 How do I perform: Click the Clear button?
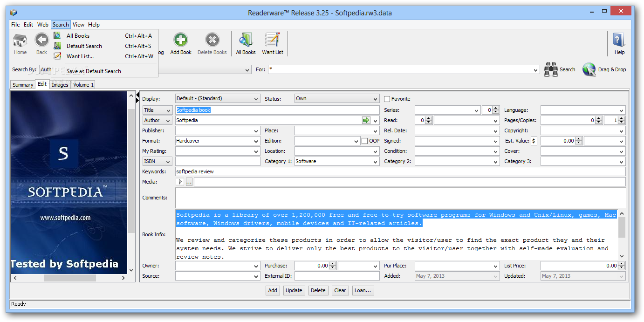pyautogui.click(x=340, y=290)
